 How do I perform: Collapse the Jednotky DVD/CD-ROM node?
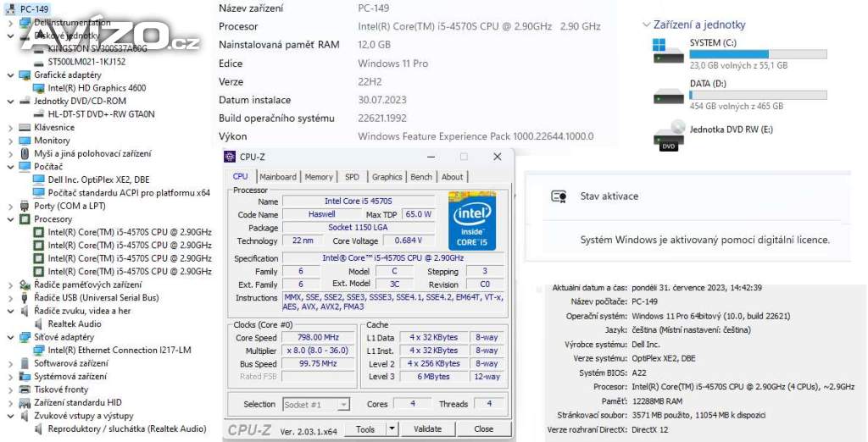click(x=10, y=102)
